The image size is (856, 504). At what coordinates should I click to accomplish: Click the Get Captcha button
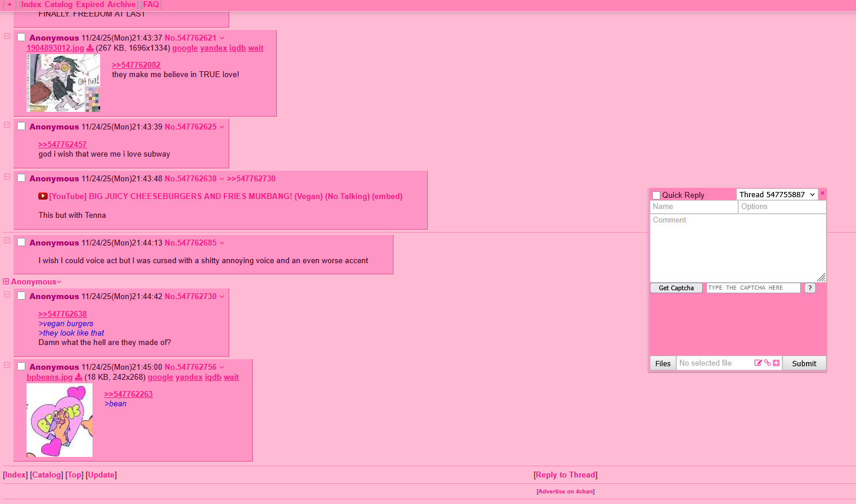(676, 288)
